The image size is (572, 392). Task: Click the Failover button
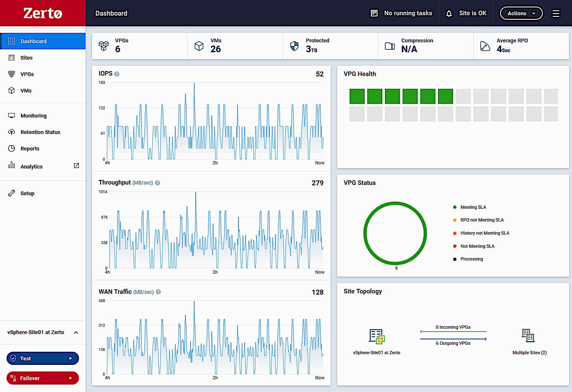[43, 378]
